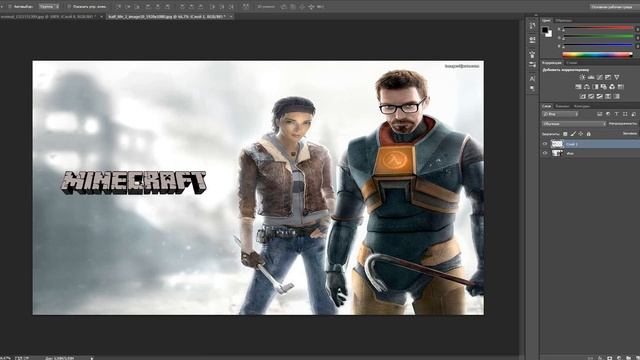This screenshot has width=640, height=360.
Task: Click the red R color slider
Action: pyautogui.click(x=598, y=28)
